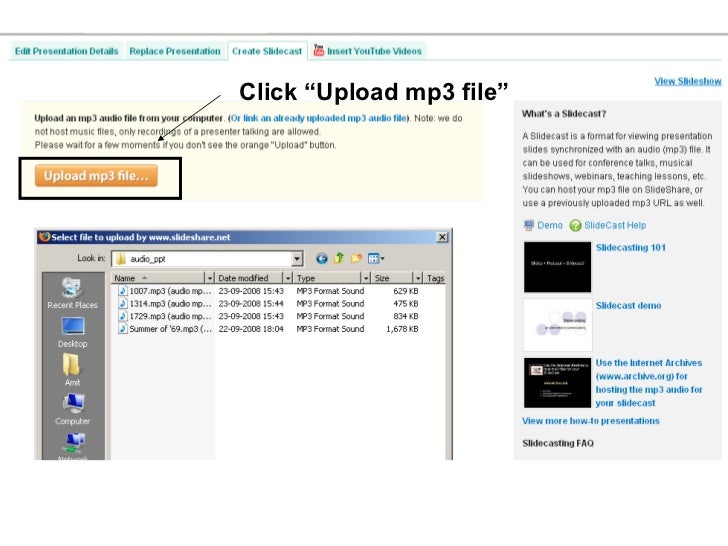Click the 629 KB size cell
This screenshot has height=546, width=728.
406,291
